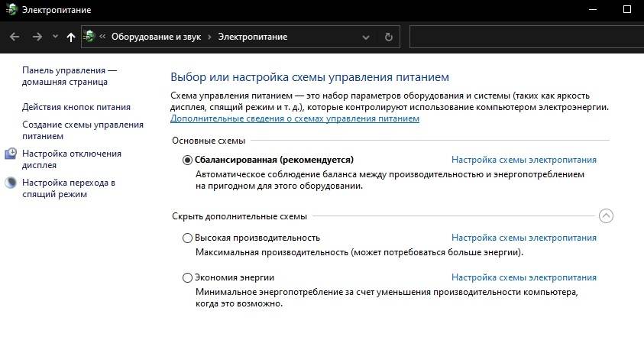Click the power icon in the address bar
Screen dimensions: 644x337
pyautogui.click(x=89, y=37)
